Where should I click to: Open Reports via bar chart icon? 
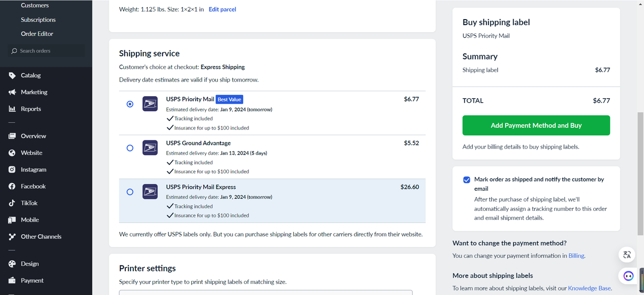click(x=12, y=109)
